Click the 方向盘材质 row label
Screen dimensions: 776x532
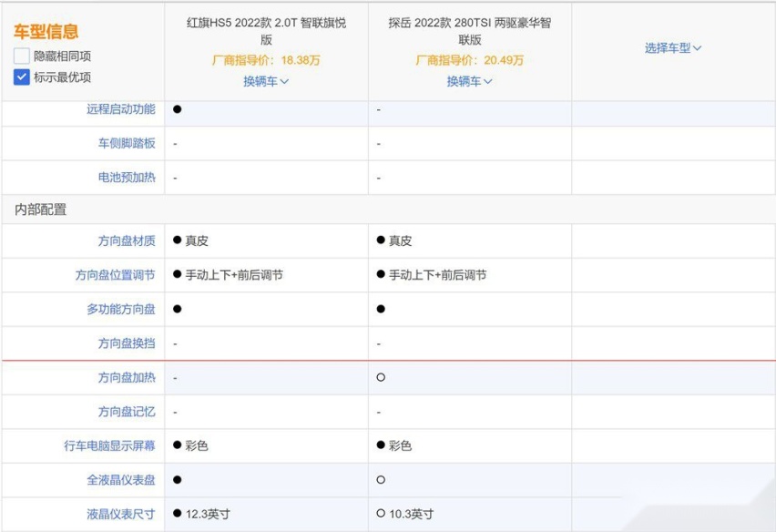pyautogui.click(x=127, y=240)
